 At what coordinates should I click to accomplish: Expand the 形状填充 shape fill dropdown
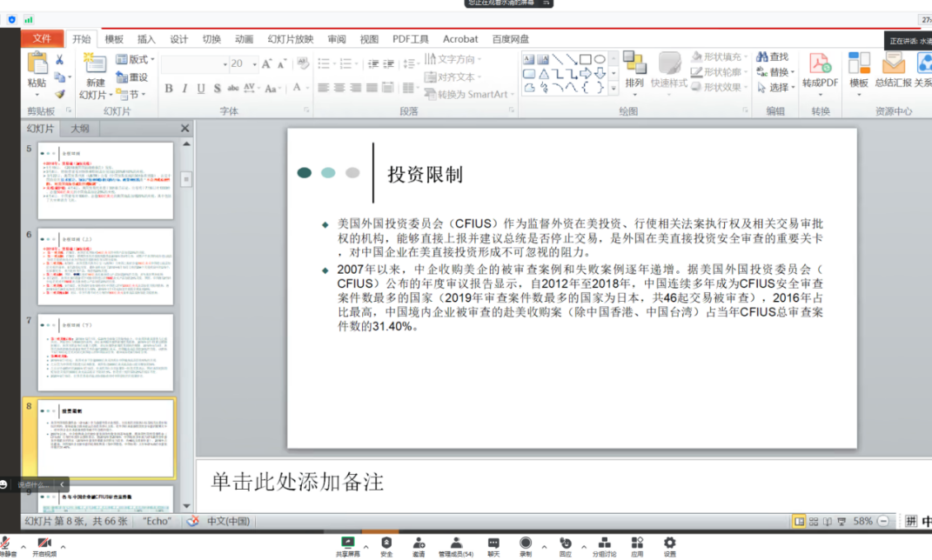click(746, 57)
